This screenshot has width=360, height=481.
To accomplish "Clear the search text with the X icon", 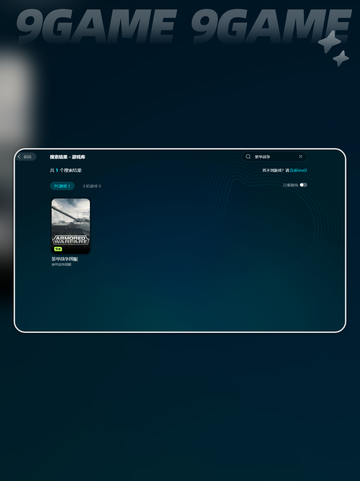I will [x=301, y=156].
